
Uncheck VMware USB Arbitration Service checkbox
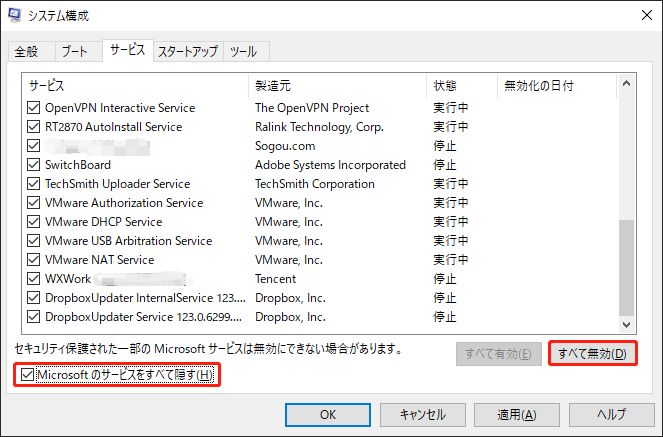33,241
